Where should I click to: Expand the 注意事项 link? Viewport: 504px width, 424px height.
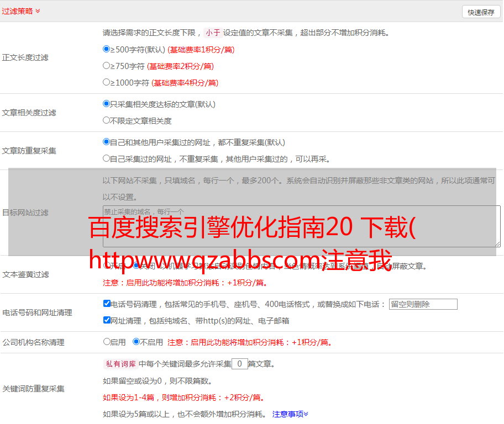[x=290, y=414]
